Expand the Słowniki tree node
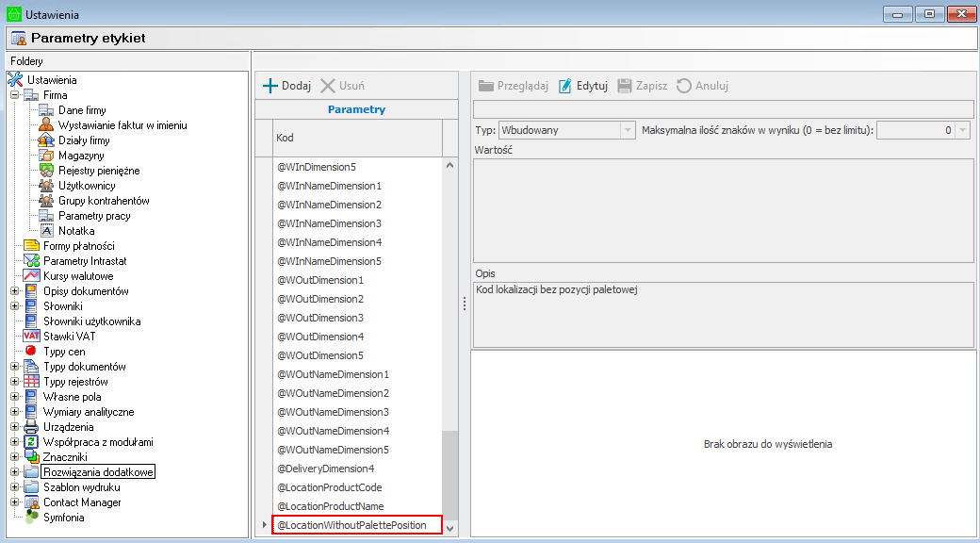This screenshot has height=543, width=980. point(15,306)
